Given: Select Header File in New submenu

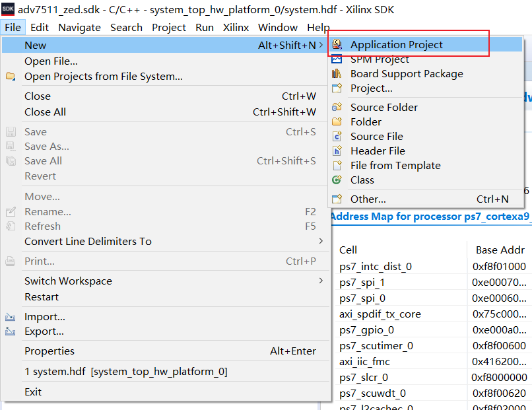Looking at the screenshot, I should pos(426,151).
